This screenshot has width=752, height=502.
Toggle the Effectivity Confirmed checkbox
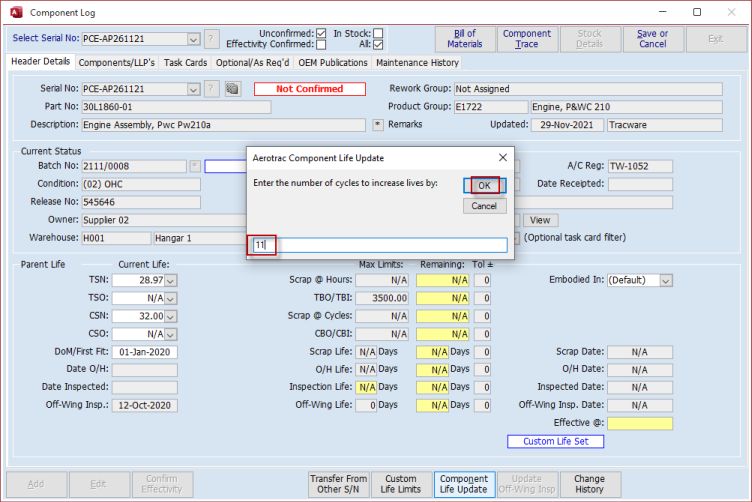(321, 44)
